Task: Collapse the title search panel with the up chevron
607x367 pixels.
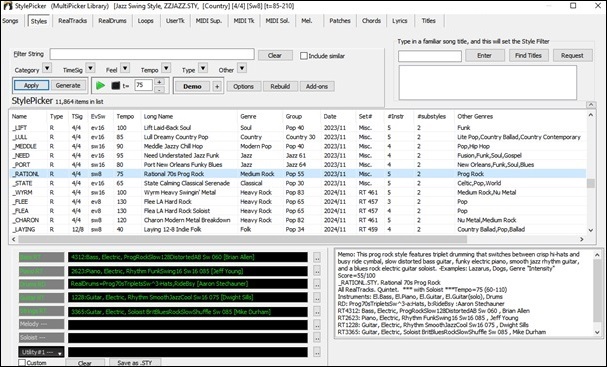Action: 591,105
